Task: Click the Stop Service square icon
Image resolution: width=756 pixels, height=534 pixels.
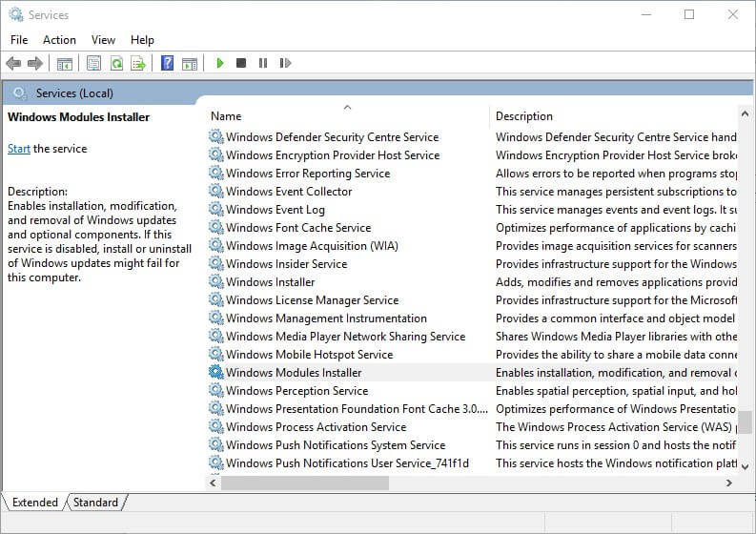Action: (x=241, y=63)
